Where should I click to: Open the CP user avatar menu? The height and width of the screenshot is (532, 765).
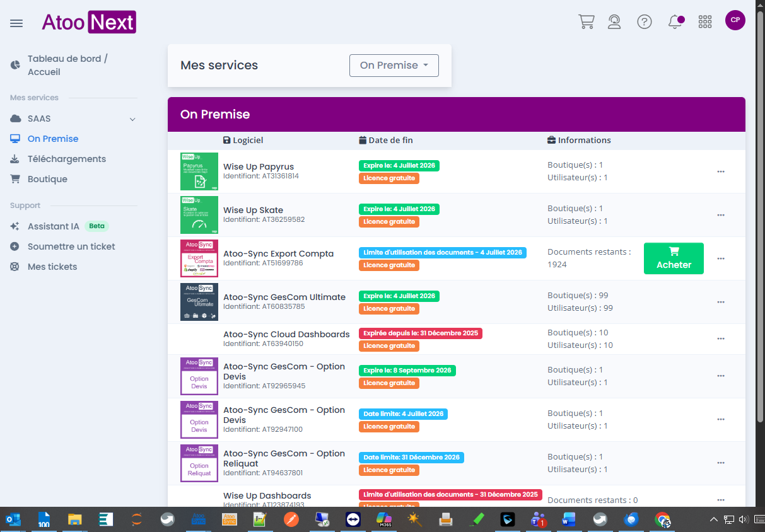tap(735, 20)
